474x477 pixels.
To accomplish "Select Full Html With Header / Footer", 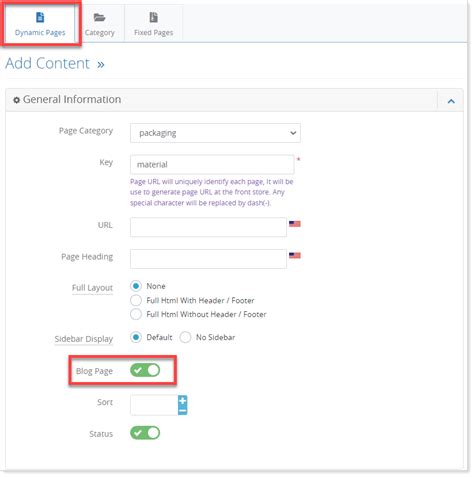I will 136,300.
